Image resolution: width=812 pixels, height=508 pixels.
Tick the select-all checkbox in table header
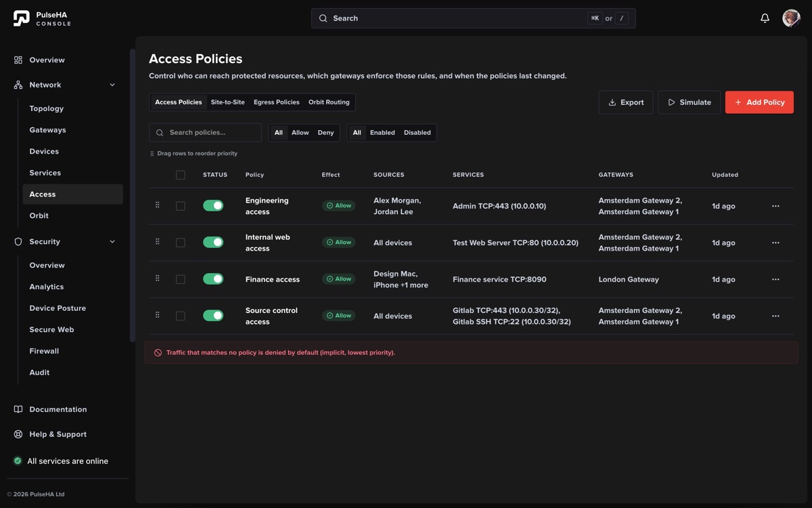(181, 175)
